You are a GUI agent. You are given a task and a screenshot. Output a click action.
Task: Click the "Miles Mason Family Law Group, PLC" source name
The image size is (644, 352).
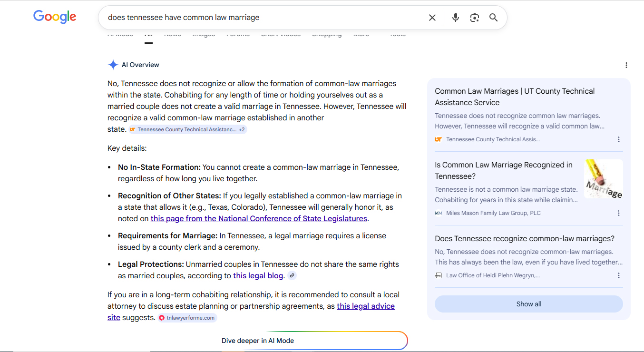(x=493, y=213)
